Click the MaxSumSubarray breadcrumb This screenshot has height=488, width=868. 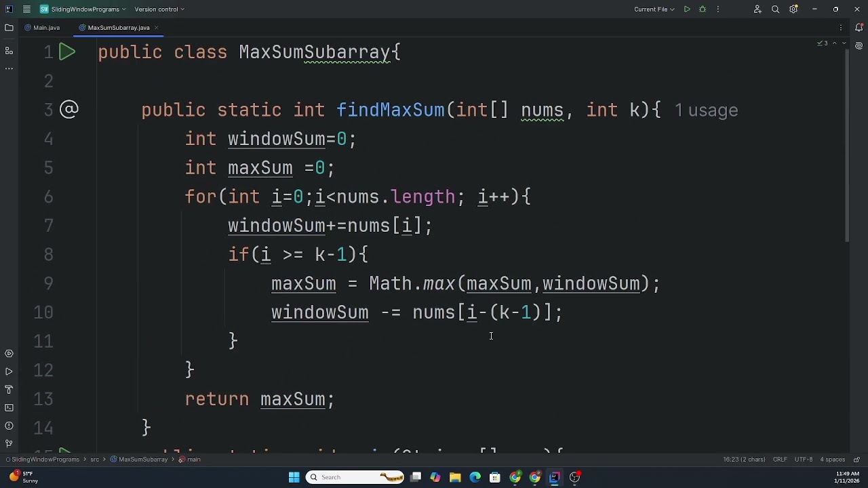139,460
